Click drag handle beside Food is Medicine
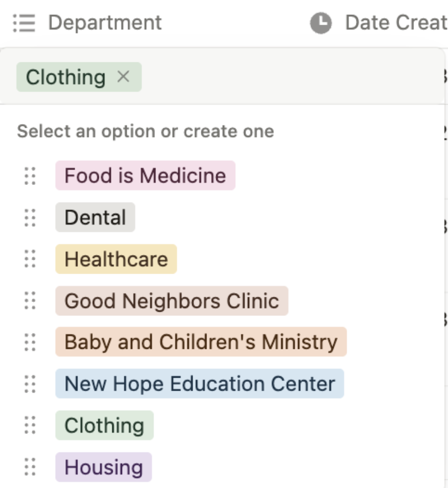This screenshot has width=448, height=488. [30, 176]
